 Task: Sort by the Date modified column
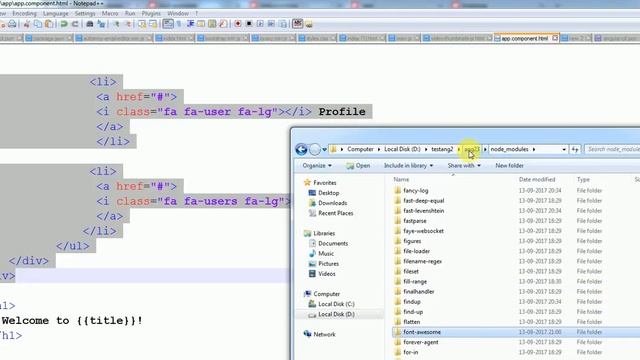[x=537, y=180]
